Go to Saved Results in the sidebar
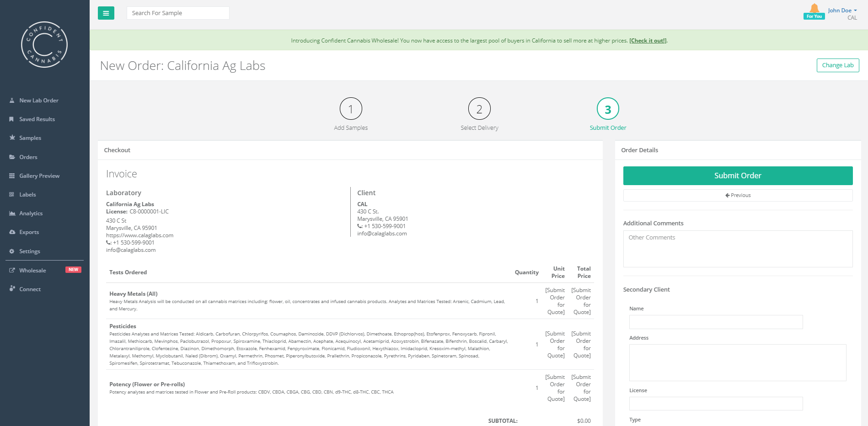Viewport: 868px width, 426px height. tap(37, 119)
